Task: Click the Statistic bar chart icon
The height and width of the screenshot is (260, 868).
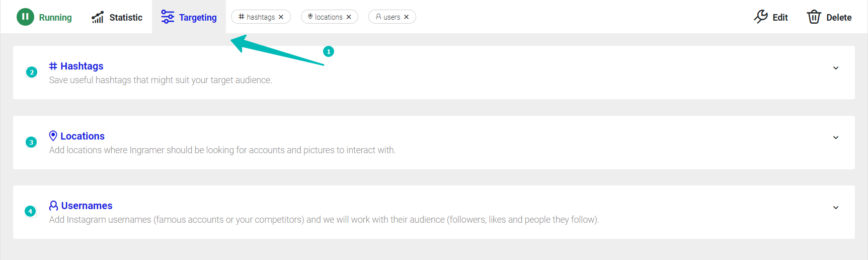Action: pos(98,17)
